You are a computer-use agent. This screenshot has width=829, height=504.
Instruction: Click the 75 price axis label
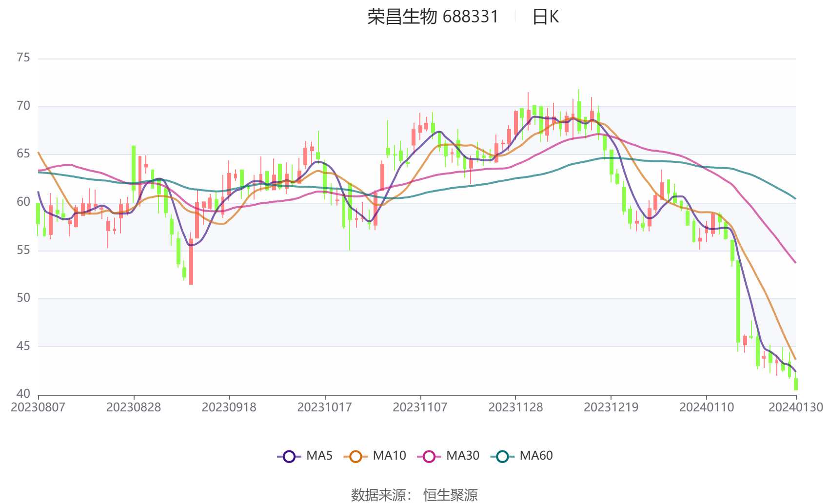[23, 58]
